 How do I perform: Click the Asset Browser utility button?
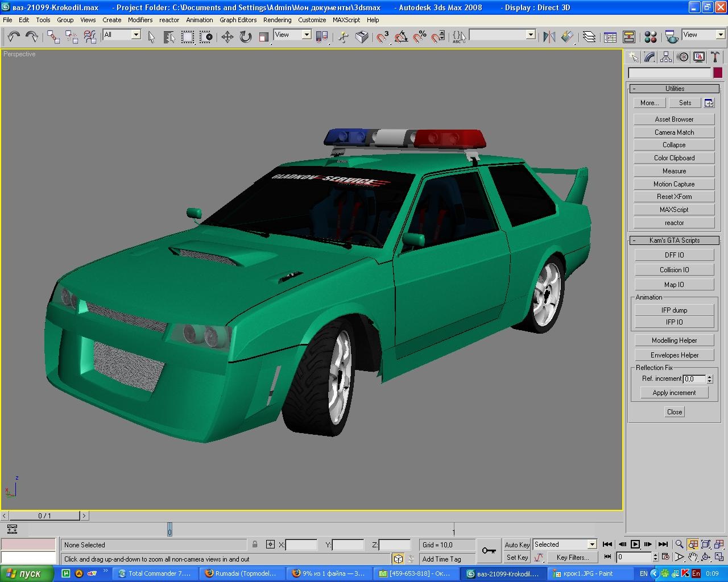pyautogui.click(x=674, y=119)
